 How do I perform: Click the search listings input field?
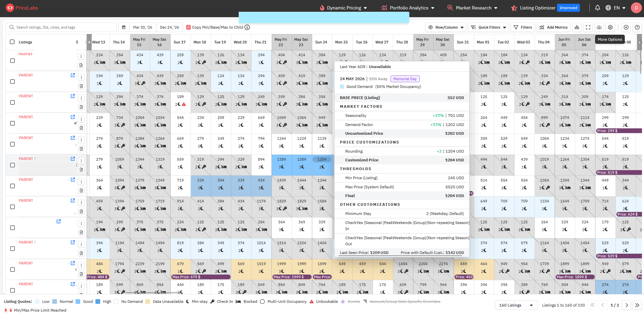[x=64, y=27]
